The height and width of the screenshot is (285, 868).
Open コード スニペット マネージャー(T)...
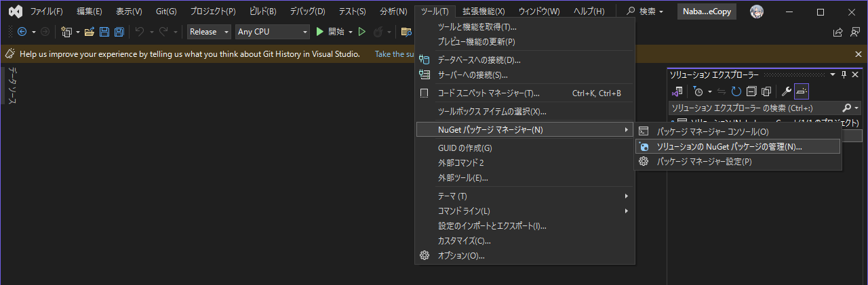pyautogui.click(x=525, y=93)
